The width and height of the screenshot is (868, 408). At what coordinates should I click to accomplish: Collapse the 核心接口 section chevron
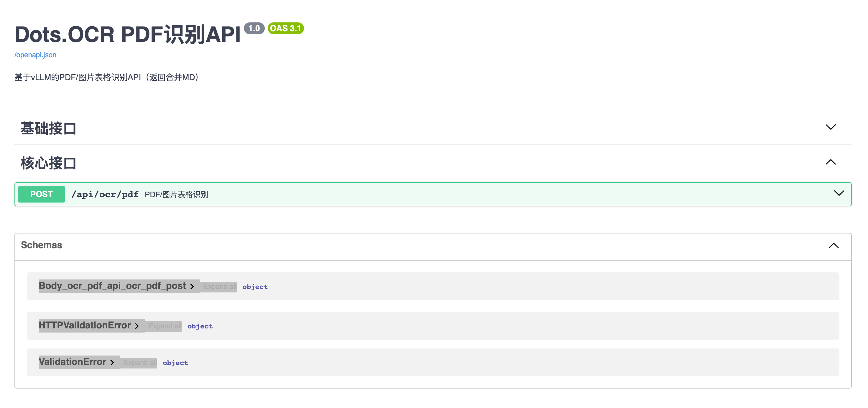[830, 162]
